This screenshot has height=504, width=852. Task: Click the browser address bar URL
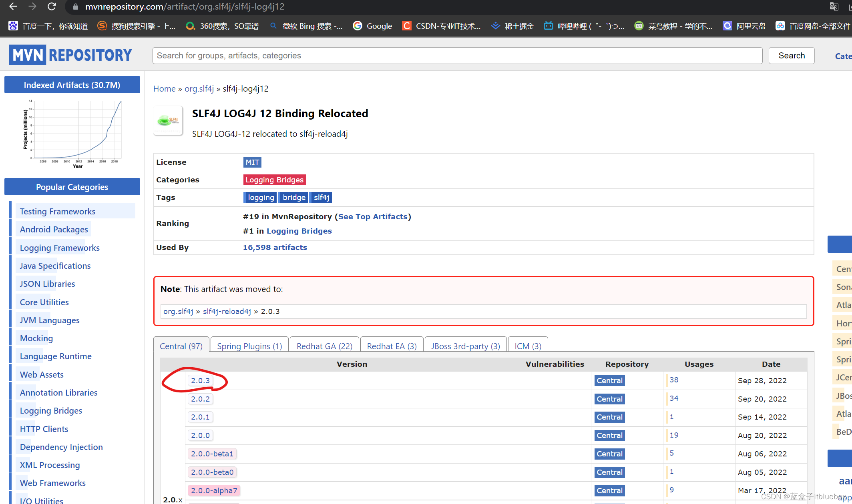coord(185,7)
